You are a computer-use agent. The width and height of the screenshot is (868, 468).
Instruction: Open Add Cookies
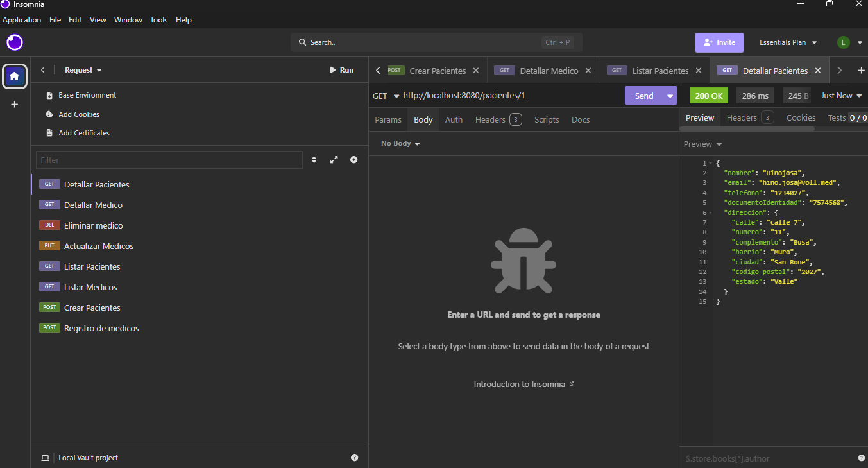click(x=78, y=114)
